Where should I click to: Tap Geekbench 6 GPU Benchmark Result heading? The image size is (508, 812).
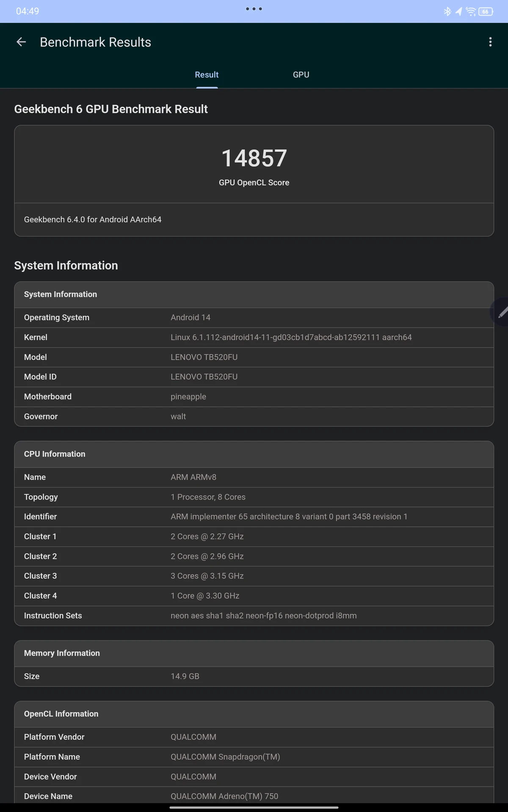click(x=111, y=109)
